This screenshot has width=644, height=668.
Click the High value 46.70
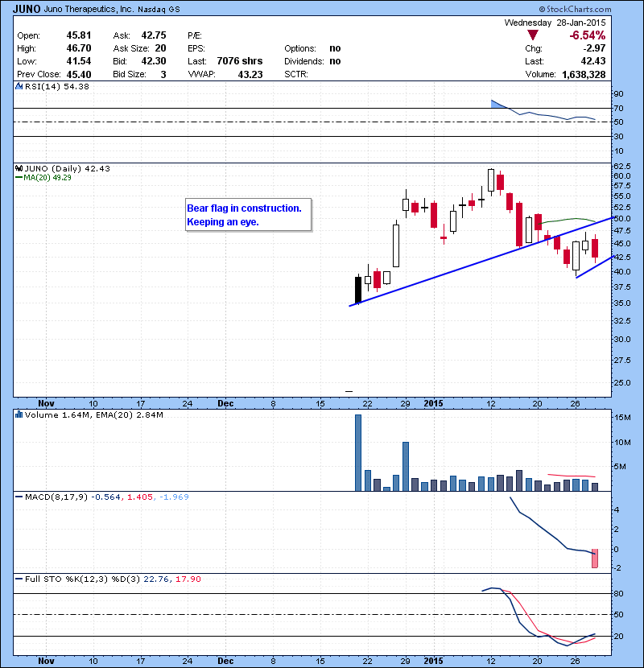click(x=79, y=48)
